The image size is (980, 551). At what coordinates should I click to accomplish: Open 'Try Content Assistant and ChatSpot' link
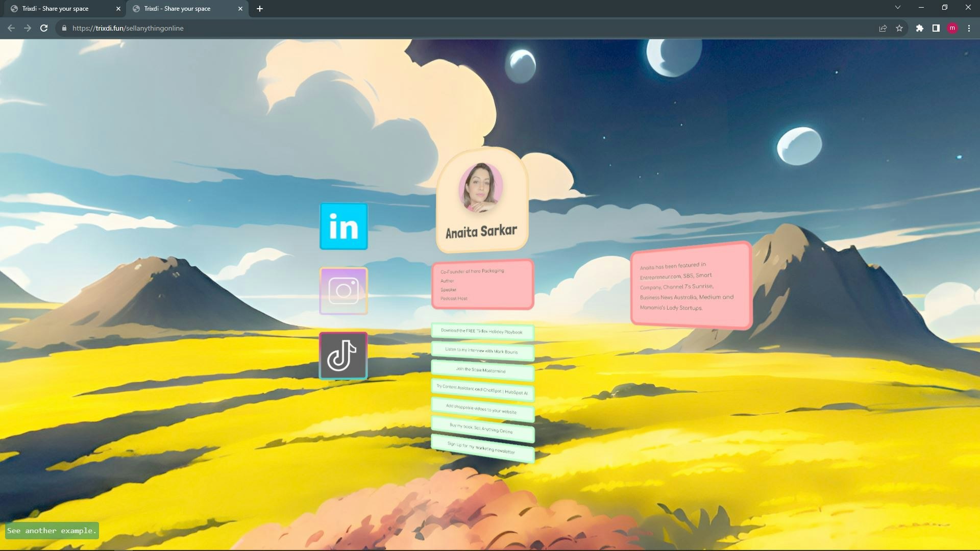[x=482, y=390]
